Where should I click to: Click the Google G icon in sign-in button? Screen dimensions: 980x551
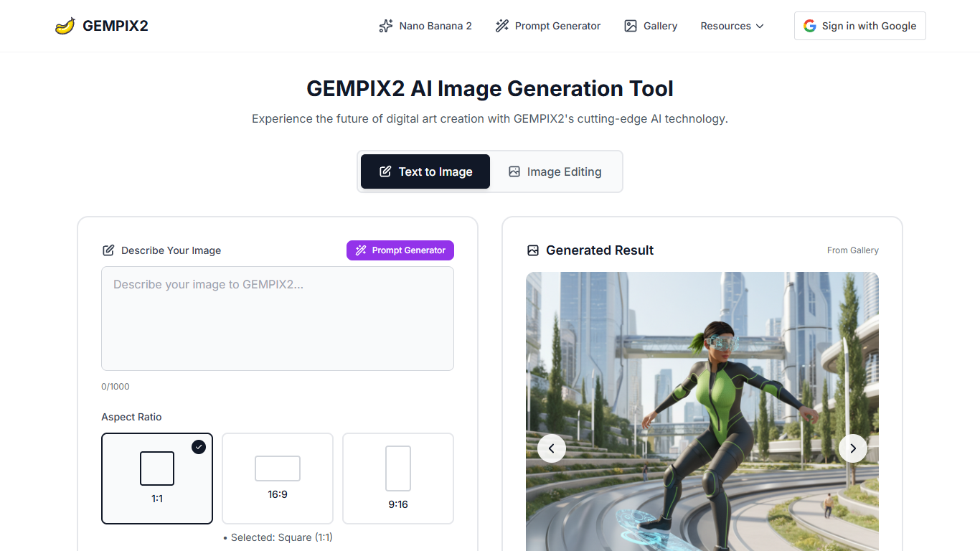coord(809,26)
